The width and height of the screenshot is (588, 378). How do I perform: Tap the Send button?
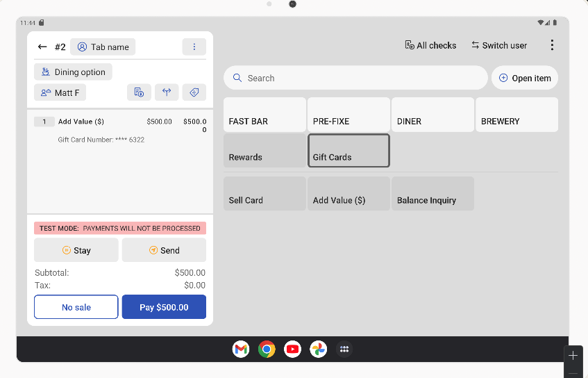click(x=164, y=250)
